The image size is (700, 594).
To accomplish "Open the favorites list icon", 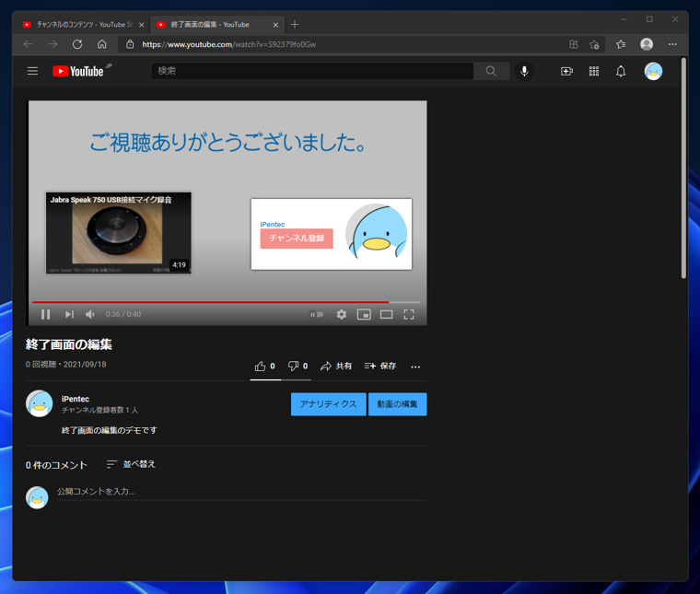I will coord(621,44).
